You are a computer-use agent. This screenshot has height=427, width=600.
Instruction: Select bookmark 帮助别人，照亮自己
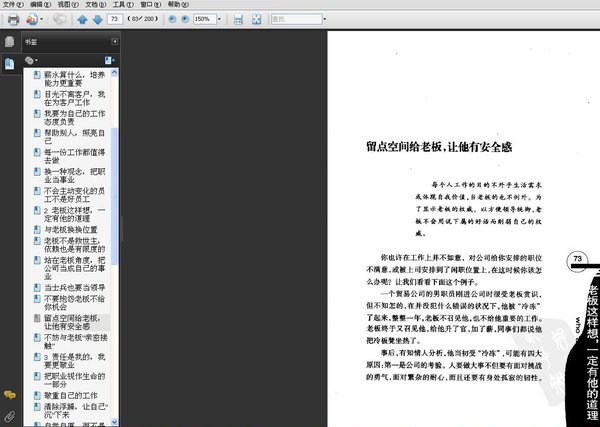click(74, 137)
